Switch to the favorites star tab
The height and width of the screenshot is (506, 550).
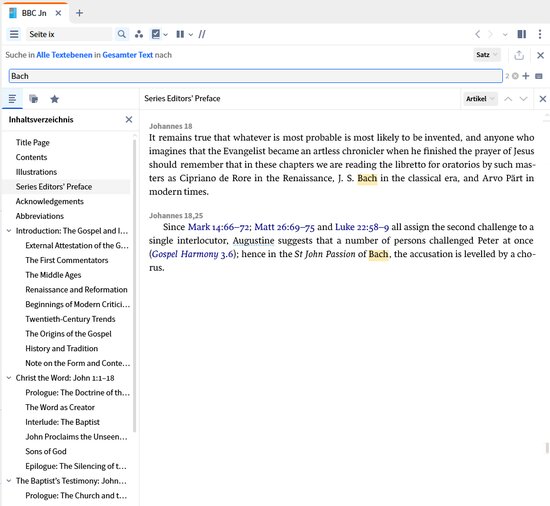54,99
